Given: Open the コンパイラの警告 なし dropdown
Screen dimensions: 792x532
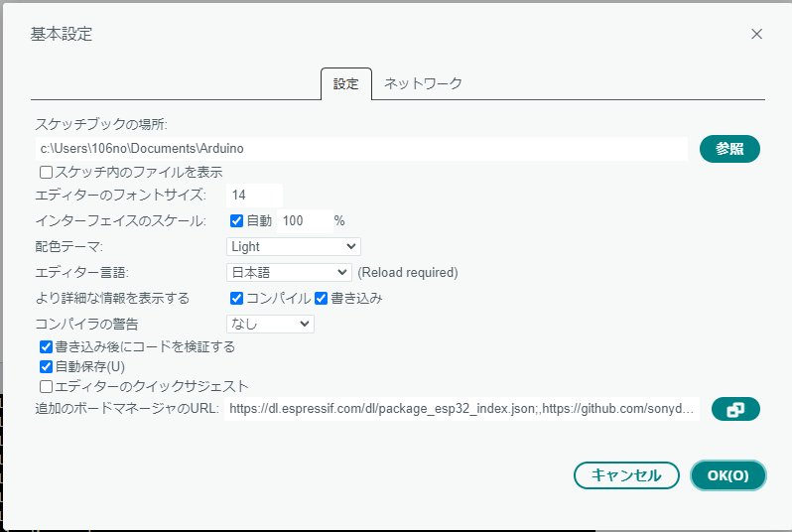Looking at the screenshot, I should pos(270,324).
